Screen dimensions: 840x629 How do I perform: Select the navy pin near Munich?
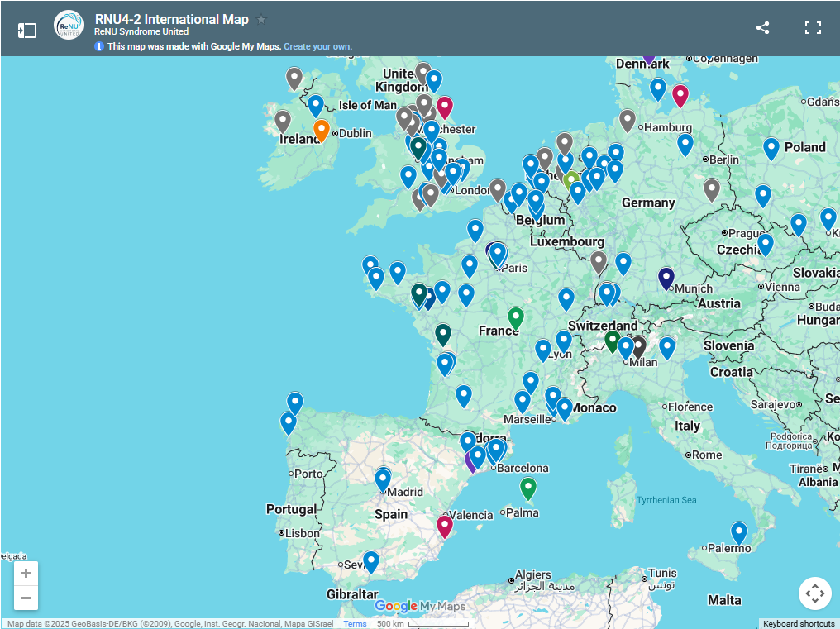(666, 279)
